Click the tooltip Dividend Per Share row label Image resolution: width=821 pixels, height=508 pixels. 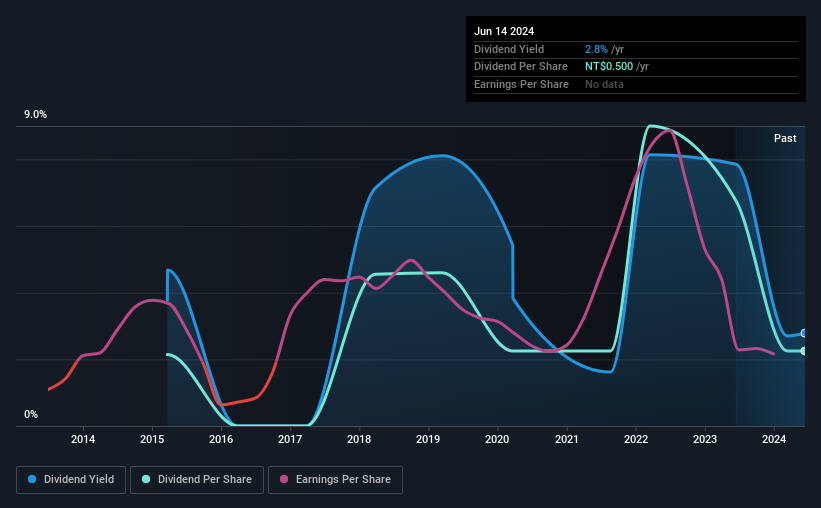(x=520, y=67)
